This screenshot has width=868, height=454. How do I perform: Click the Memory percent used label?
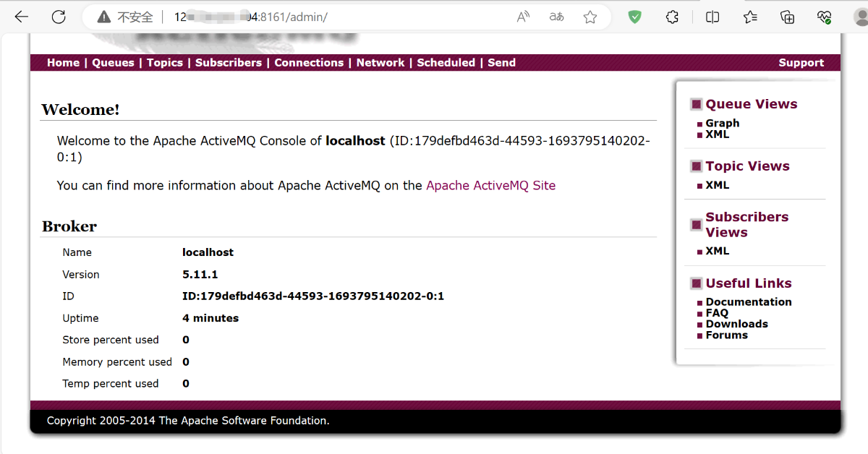[117, 362]
